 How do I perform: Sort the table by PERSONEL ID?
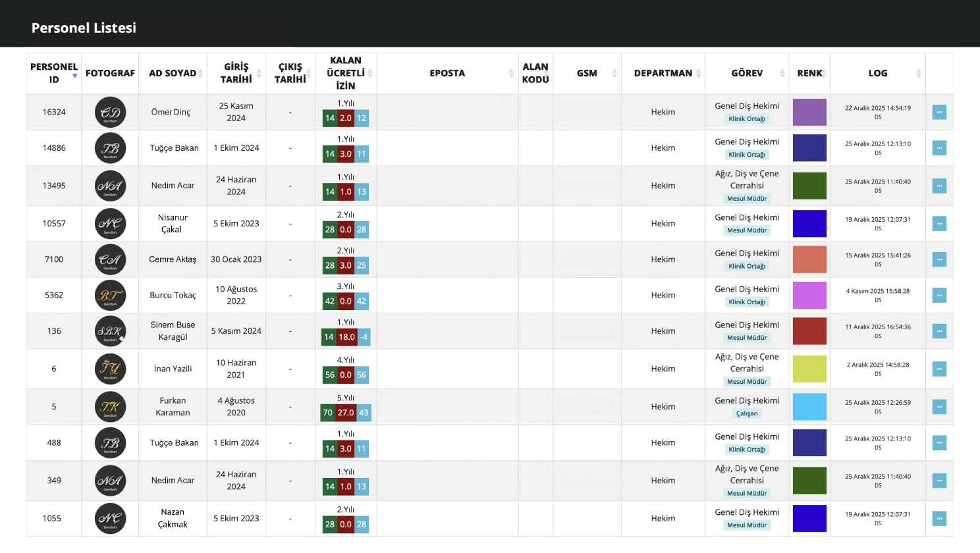click(54, 73)
